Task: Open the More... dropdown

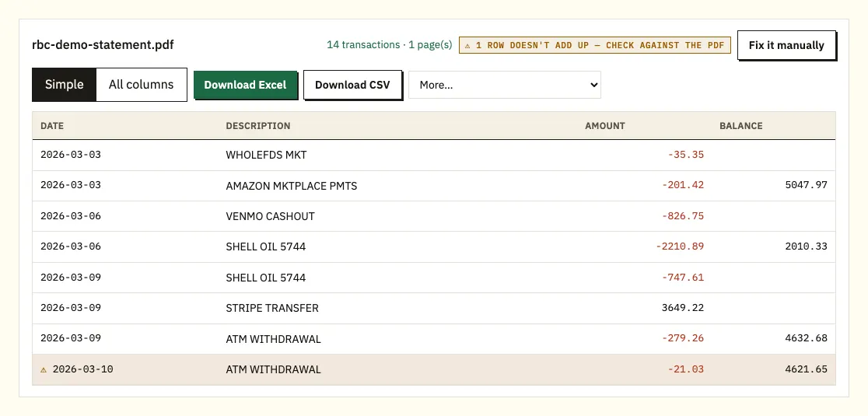Action: coord(504,85)
